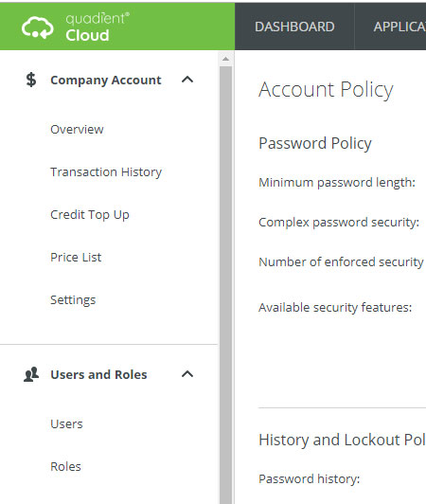
Task: Collapse the Users and Roles chevron
Action: (x=187, y=374)
